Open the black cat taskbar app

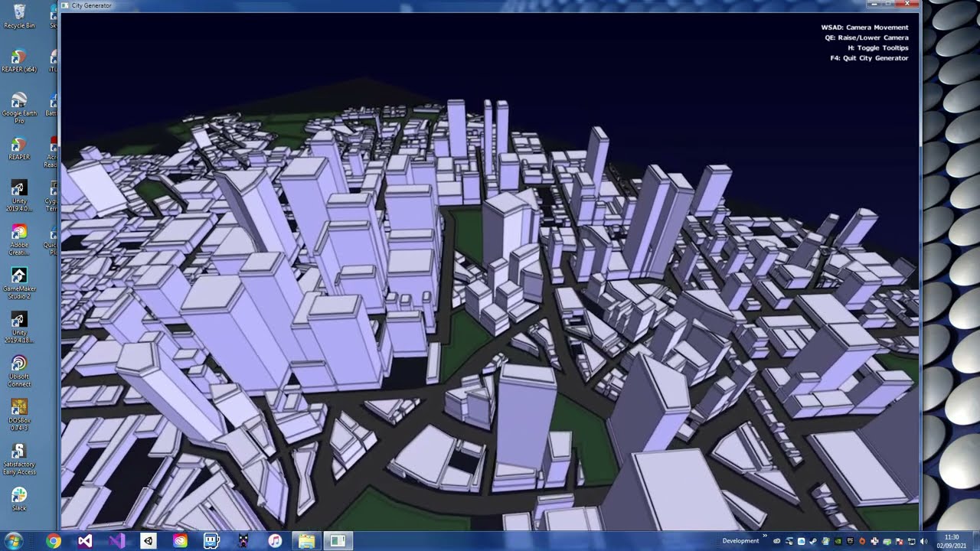click(243, 541)
